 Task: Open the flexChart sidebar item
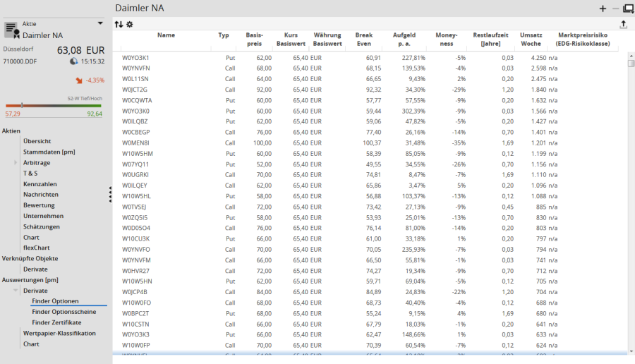point(37,248)
